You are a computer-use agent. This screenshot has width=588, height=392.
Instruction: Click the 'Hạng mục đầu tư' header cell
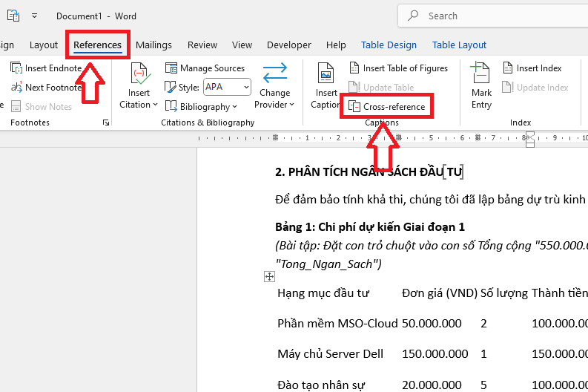[323, 293]
